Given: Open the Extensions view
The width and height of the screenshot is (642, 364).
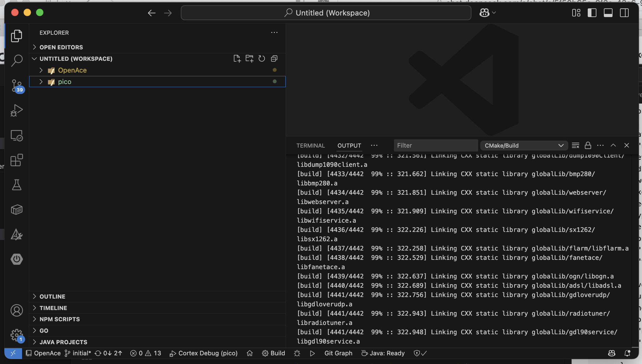Looking at the screenshot, I should (x=17, y=160).
